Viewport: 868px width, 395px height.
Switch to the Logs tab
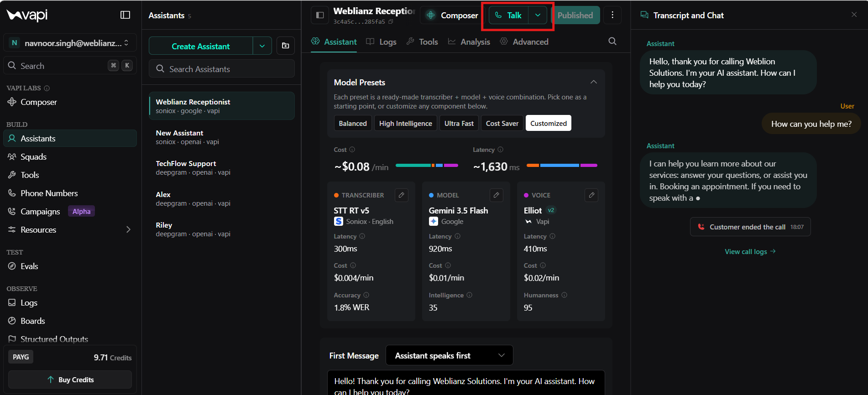click(382, 42)
